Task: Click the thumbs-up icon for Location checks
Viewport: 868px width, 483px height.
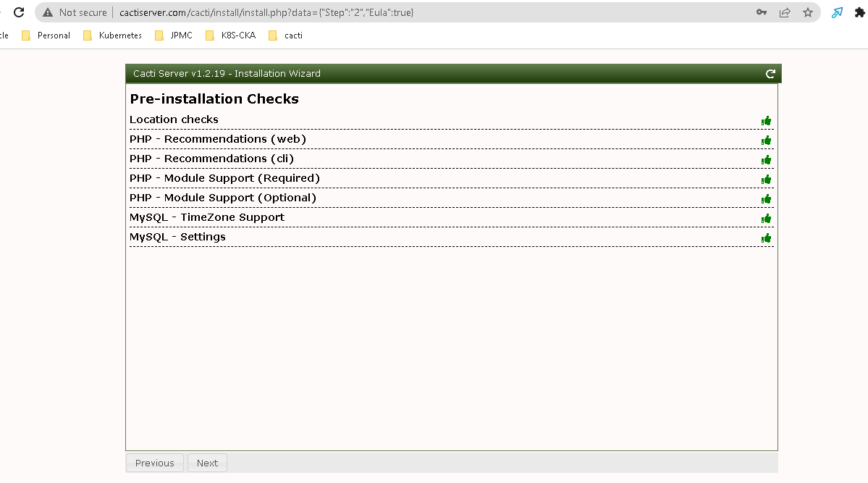Action: click(766, 121)
